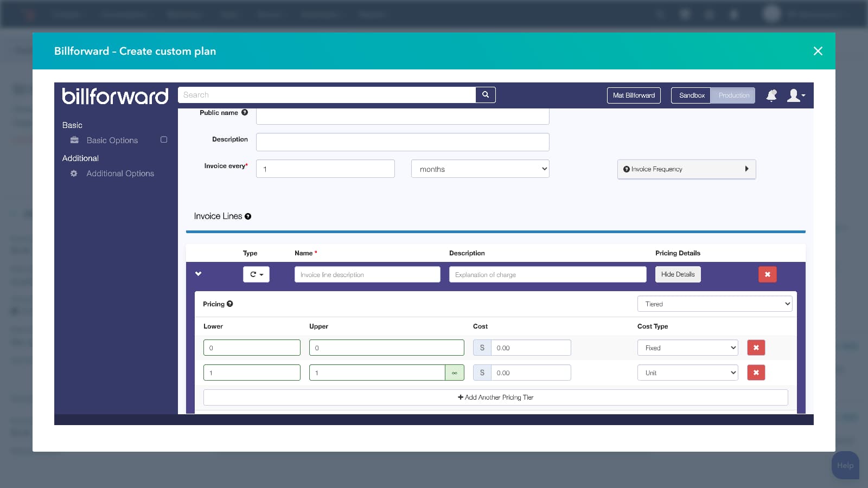
Task: Click the Invoice Lines help icon
Action: pos(248,216)
